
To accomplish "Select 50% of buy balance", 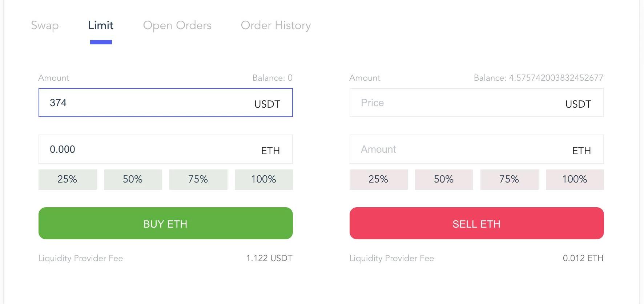I will [133, 179].
